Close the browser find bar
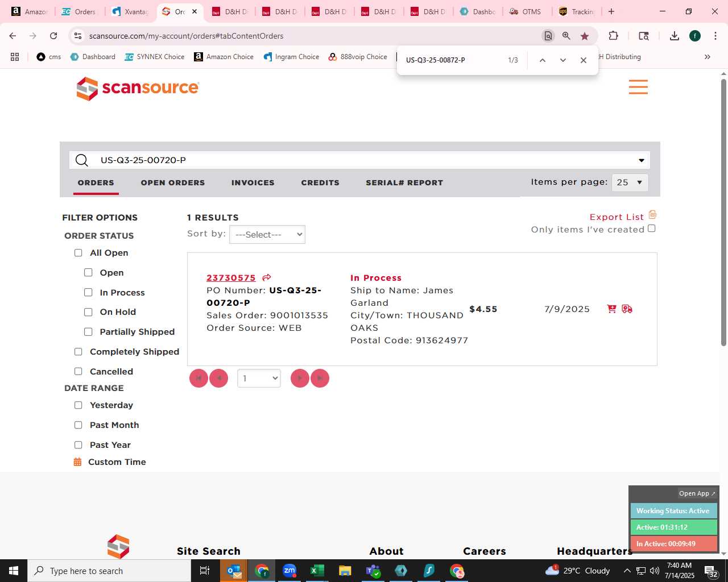Image resolution: width=728 pixels, height=582 pixels. pos(583,60)
